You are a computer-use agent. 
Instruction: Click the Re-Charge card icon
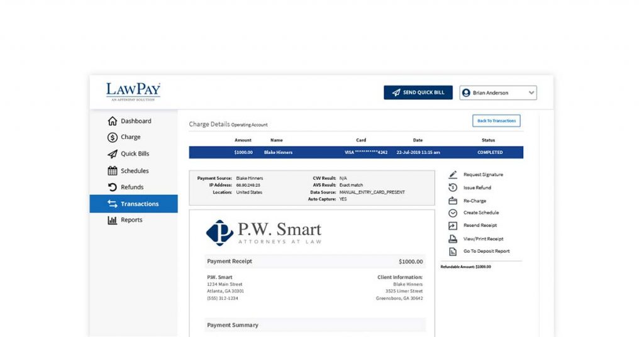click(453, 201)
